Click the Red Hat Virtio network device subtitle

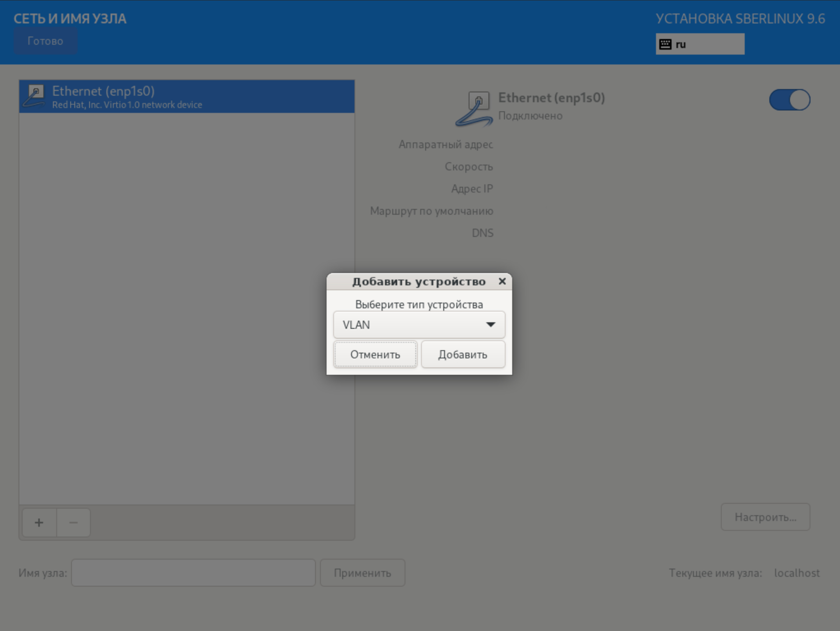tap(127, 105)
